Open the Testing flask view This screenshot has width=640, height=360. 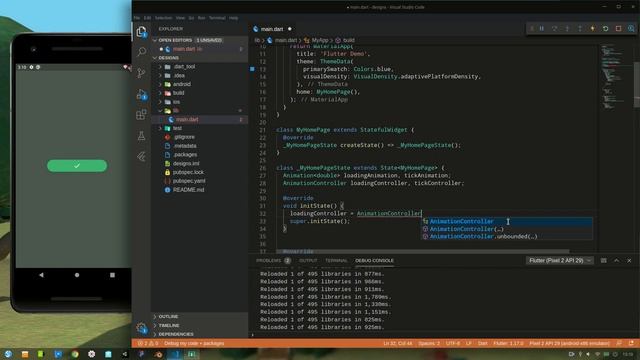(x=141, y=136)
